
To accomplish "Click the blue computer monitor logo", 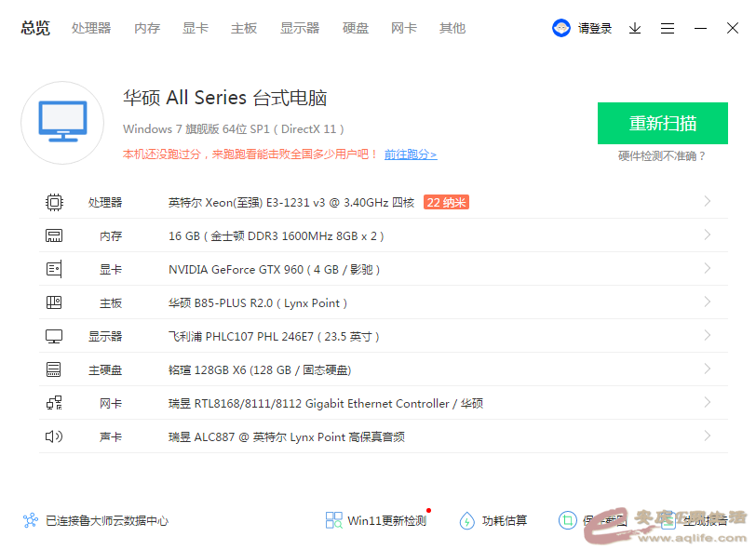I will [62, 123].
